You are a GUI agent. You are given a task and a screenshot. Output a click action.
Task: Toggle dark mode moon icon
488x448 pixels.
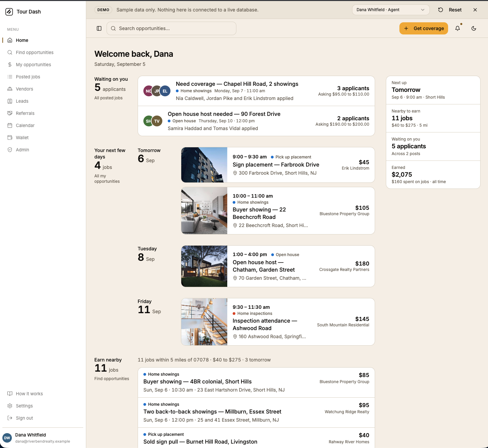click(474, 28)
